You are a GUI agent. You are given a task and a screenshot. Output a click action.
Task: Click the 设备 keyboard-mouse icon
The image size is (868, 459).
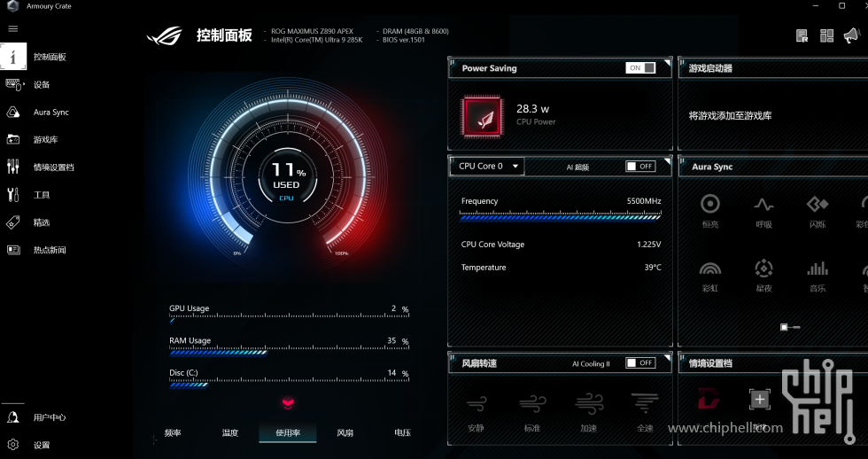pos(14,85)
